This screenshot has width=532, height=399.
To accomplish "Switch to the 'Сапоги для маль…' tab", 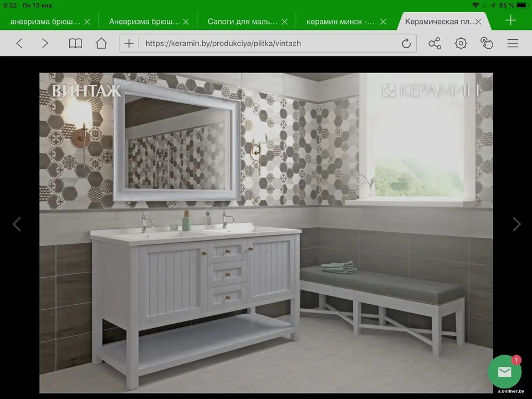I will (242, 22).
